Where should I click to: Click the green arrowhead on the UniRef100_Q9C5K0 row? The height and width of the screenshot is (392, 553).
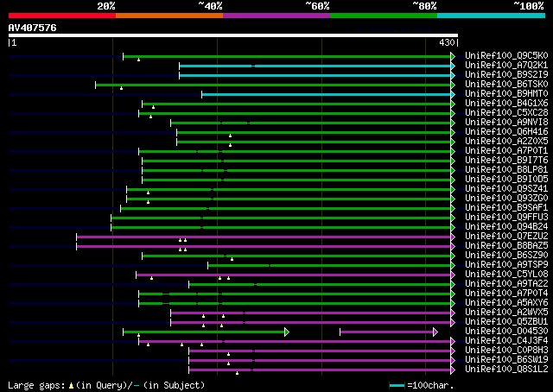453,56
